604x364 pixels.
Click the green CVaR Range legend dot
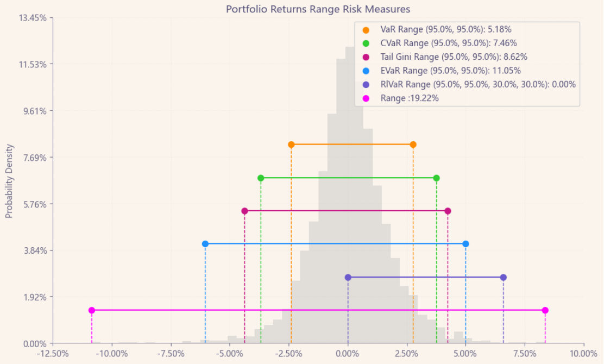[366, 43]
